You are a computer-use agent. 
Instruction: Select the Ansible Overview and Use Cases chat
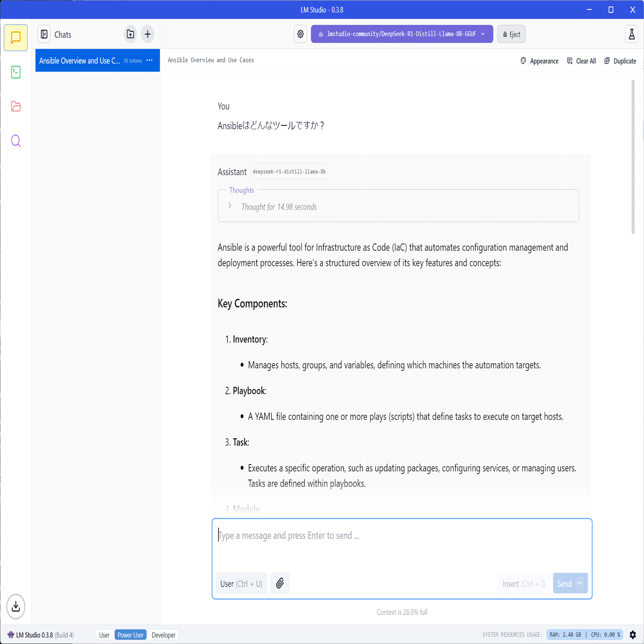coord(97,61)
